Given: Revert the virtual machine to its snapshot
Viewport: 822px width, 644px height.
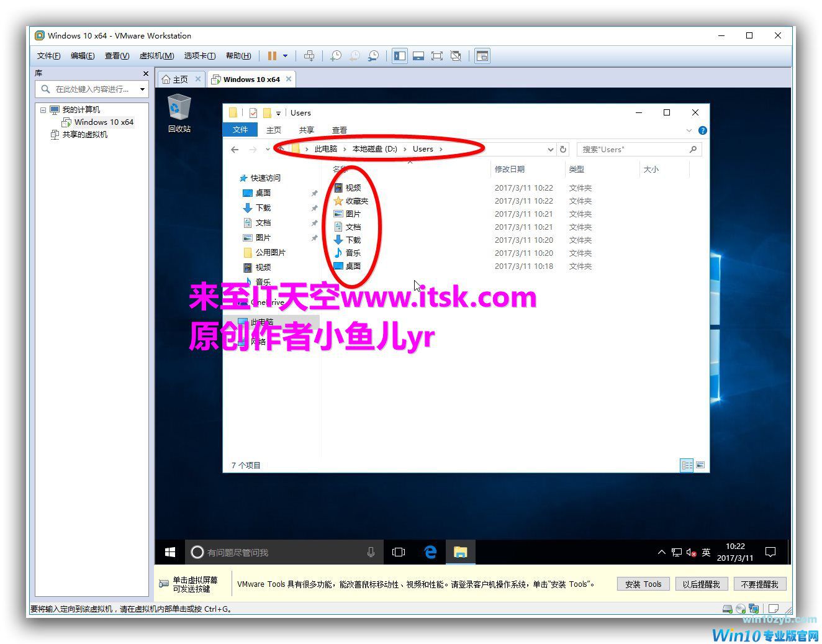Looking at the screenshot, I should [355, 56].
